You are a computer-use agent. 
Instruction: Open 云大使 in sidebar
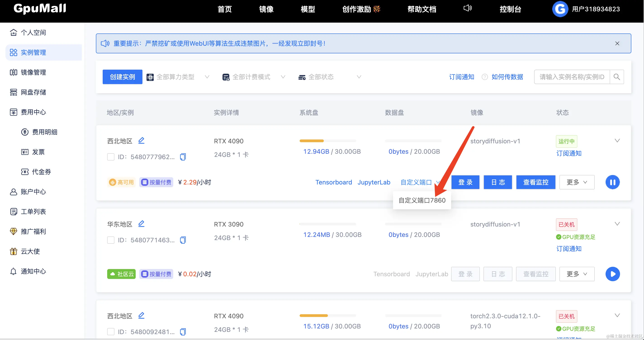[43, 251]
